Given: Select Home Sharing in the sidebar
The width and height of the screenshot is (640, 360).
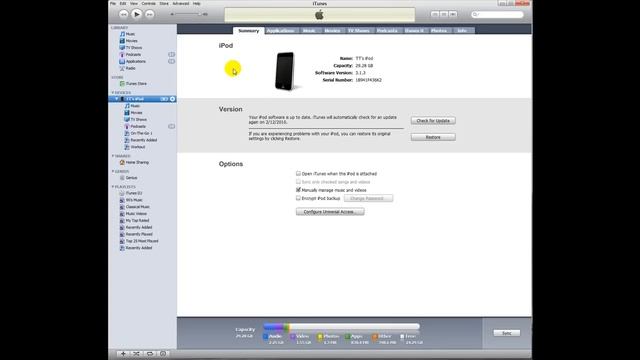Looking at the screenshot, I should [134, 162].
